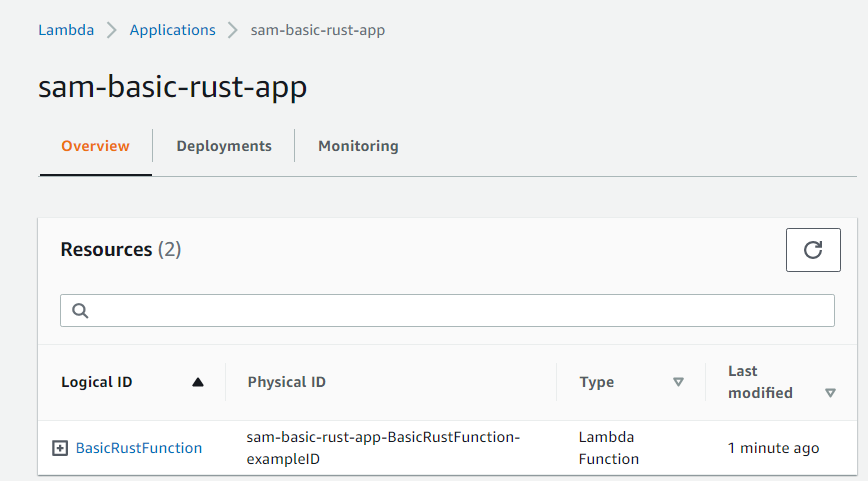Open the Type column sort arrow
The height and width of the screenshot is (481, 868).
[678, 382]
